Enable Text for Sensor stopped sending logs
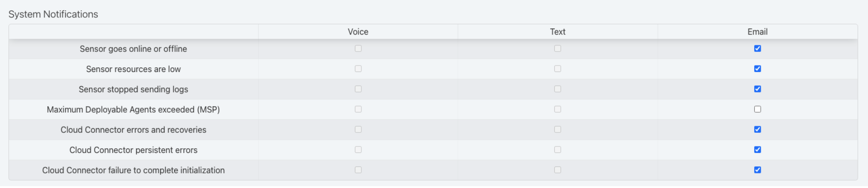Image resolution: width=868 pixels, height=188 pixels. click(558, 89)
